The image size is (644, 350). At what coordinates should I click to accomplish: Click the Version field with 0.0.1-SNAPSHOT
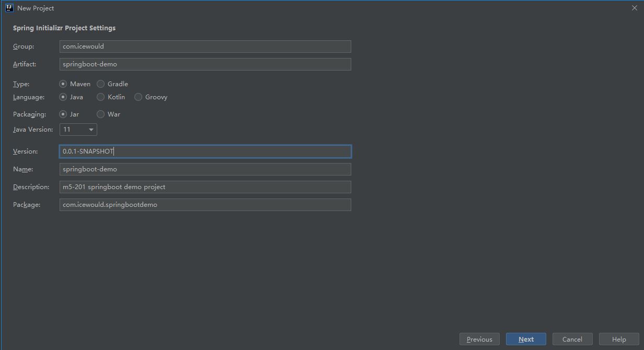(x=205, y=151)
